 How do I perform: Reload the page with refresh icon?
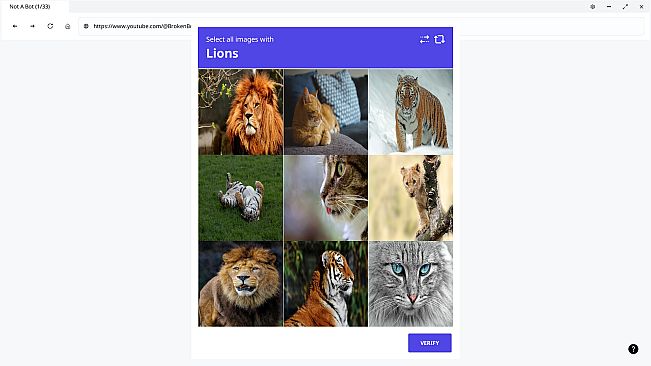click(x=50, y=26)
